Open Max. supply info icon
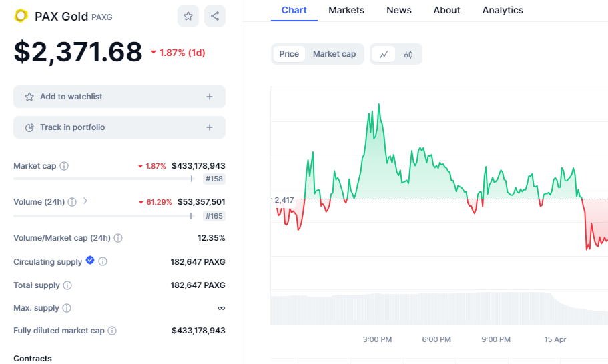Screen dimensions: 608x364 pos(67,308)
